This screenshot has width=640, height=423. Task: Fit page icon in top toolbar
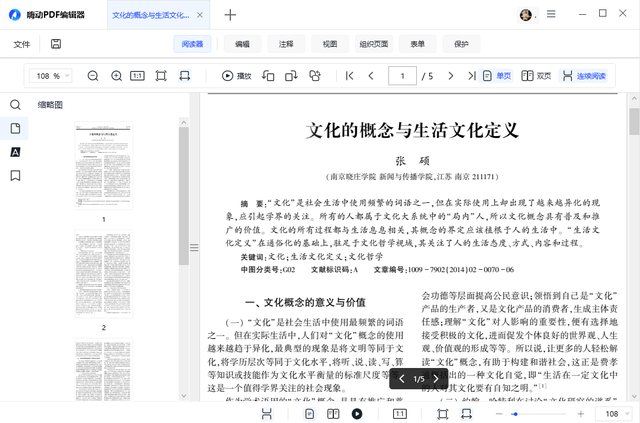coord(161,76)
